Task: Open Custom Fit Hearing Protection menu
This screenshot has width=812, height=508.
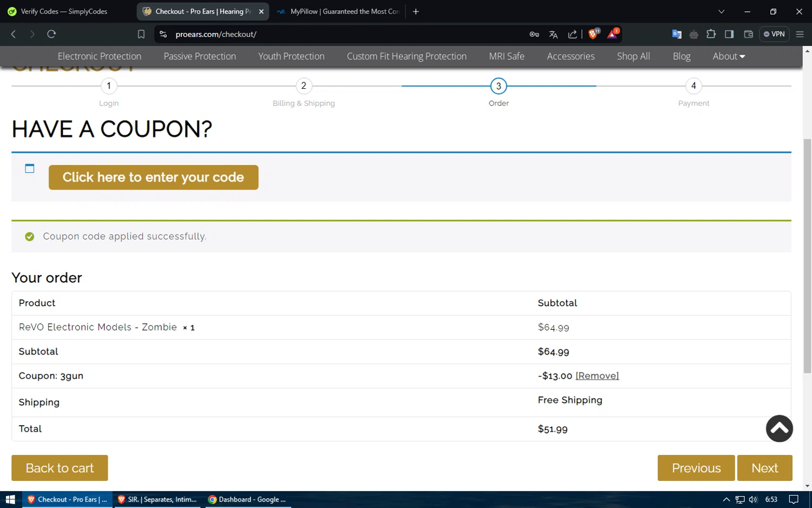Action: 407,56
